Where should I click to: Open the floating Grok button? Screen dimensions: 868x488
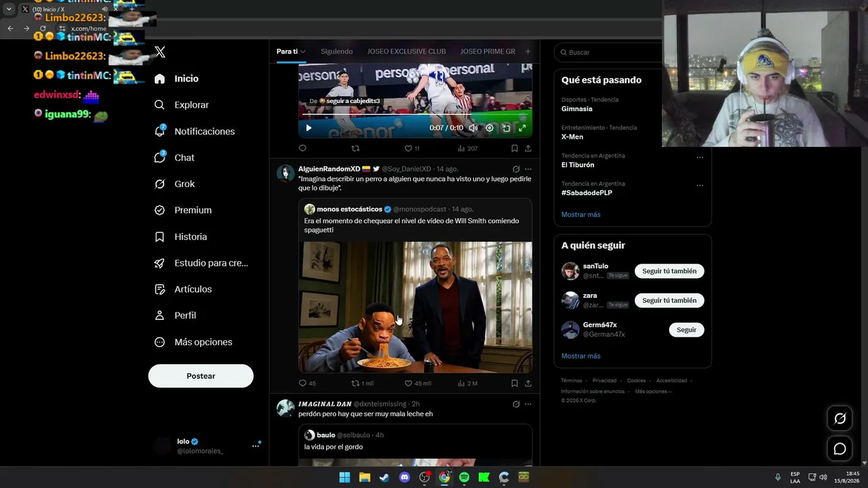pyautogui.click(x=840, y=419)
